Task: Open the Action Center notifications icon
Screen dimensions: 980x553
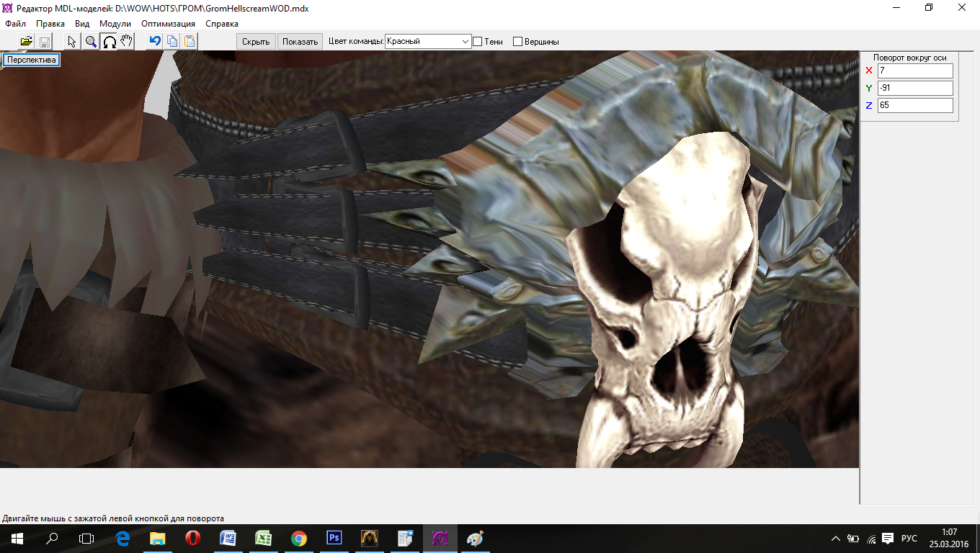Action: point(888,539)
